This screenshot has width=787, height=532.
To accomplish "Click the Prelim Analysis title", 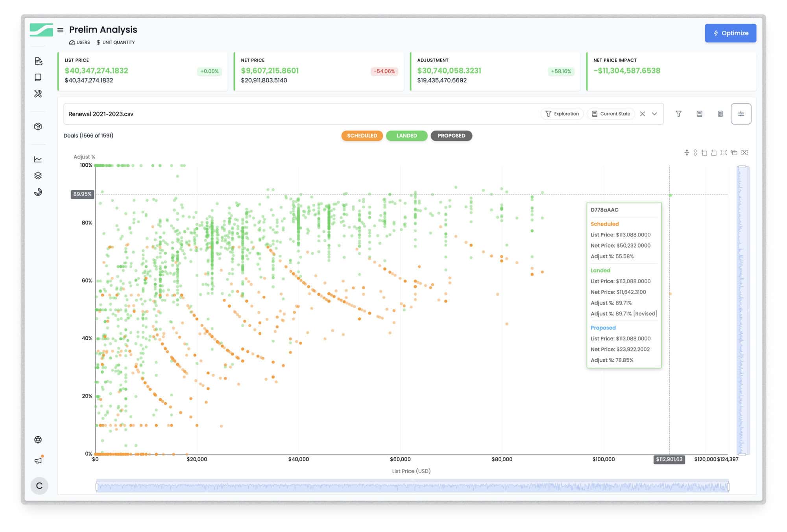I will tap(103, 29).
